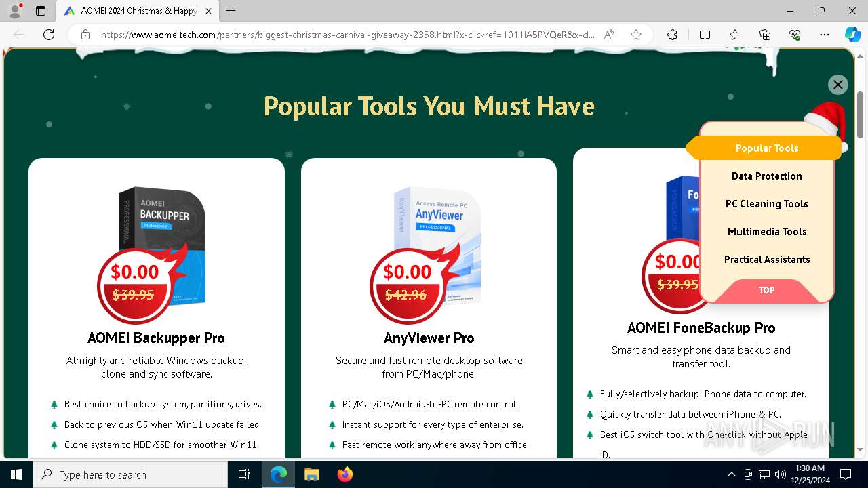Click the FoneBackup product box image
The width and height of the screenshot is (868, 488).
pos(682,207)
